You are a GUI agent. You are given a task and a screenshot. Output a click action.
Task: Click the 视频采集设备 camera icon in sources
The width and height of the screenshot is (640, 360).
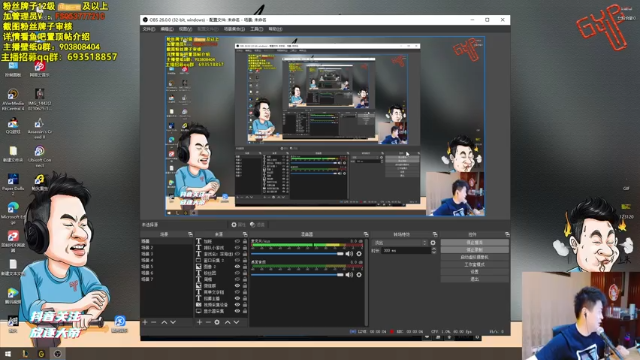pos(199,304)
